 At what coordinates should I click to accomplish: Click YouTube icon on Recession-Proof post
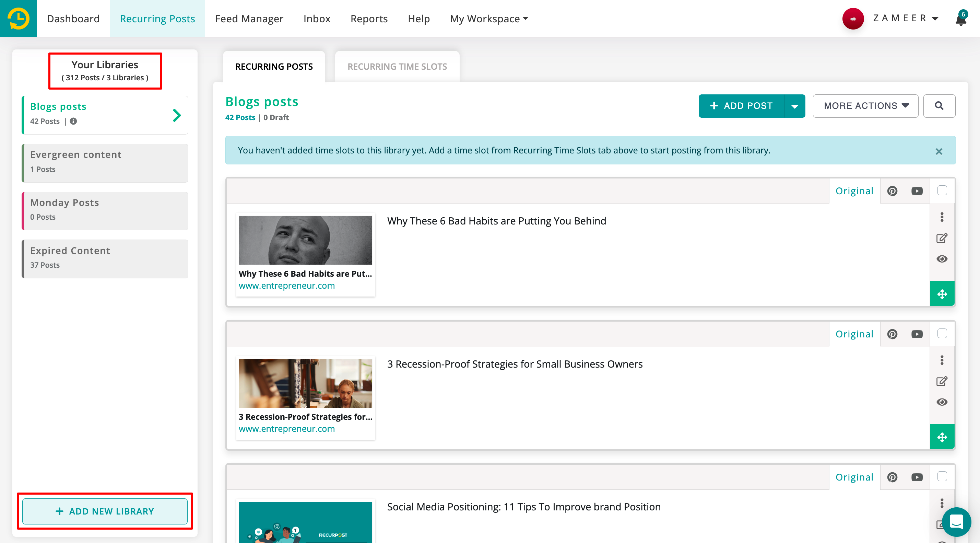click(917, 334)
